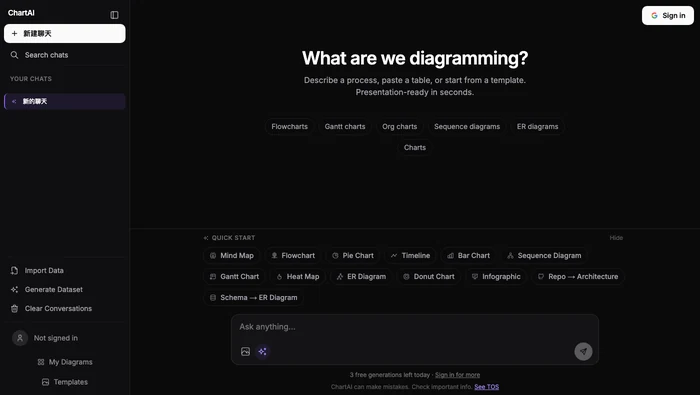Image resolution: width=700 pixels, height=395 pixels.
Task: Select Gantt Chart quick start
Action: 234,276
